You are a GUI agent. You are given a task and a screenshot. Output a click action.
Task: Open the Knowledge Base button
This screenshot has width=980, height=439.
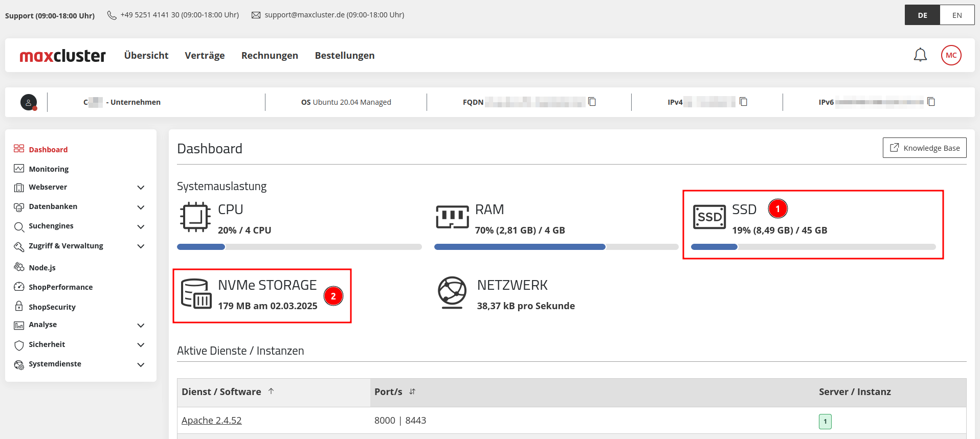tap(925, 148)
